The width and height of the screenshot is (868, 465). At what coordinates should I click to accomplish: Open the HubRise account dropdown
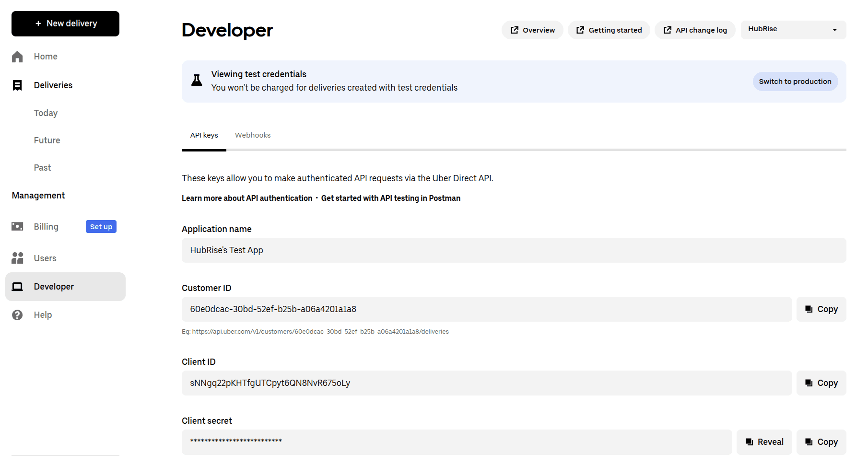[x=793, y=29]
